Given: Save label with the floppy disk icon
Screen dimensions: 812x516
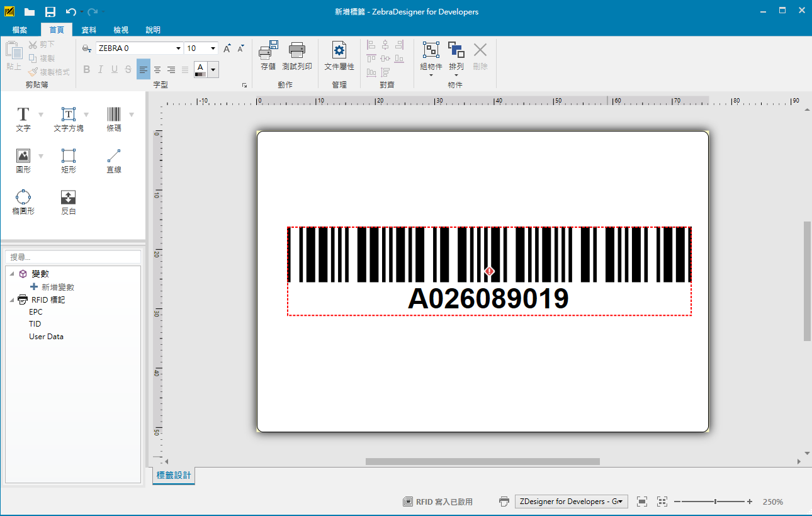Looking at the screenshot, I should point(50,11).
